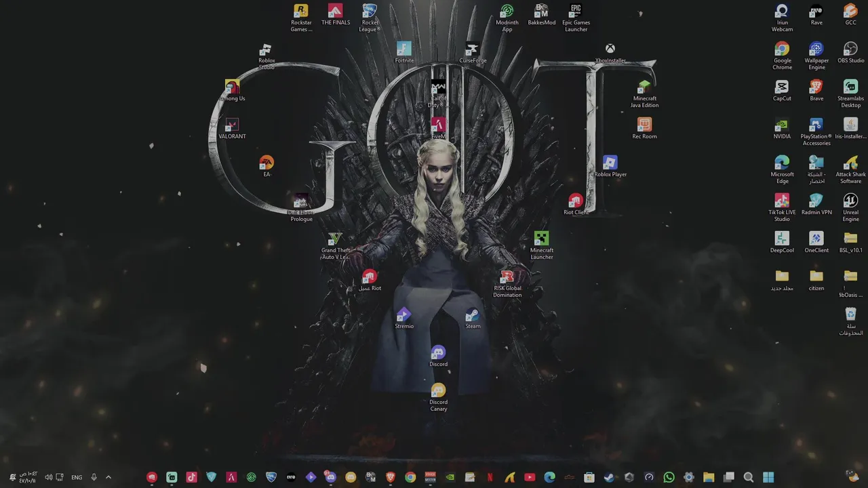Launch Netflix from the taskbar
This screenshot has height=488, width=868.
pyautogui.click(x=490, y=477)
